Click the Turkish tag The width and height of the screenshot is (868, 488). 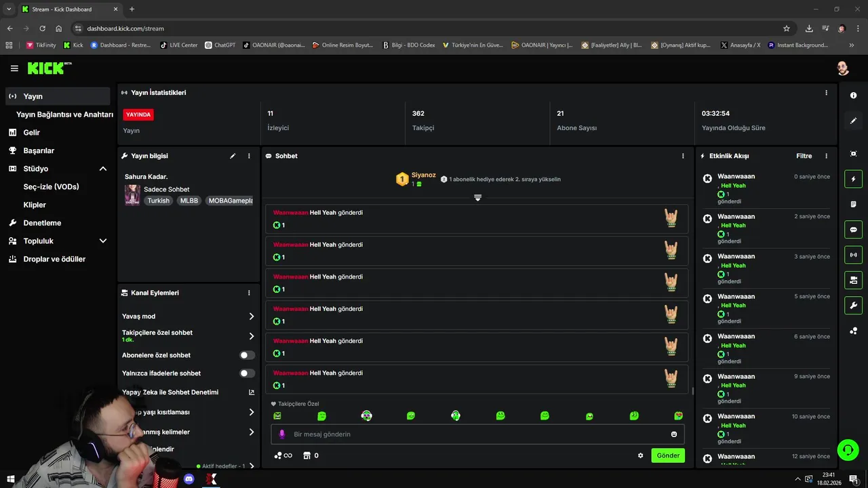(x=159, y=201)
